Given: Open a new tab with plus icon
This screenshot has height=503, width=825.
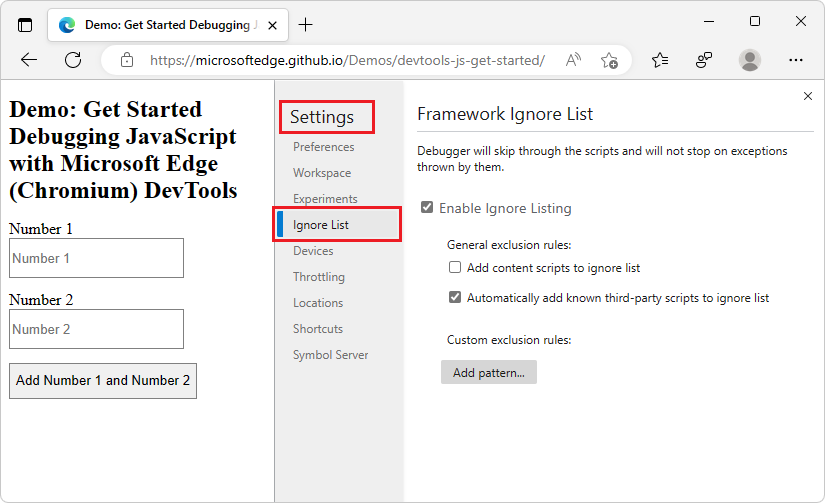Looking at the screenshot, I should pyautogui.click(x=305, y=25).
